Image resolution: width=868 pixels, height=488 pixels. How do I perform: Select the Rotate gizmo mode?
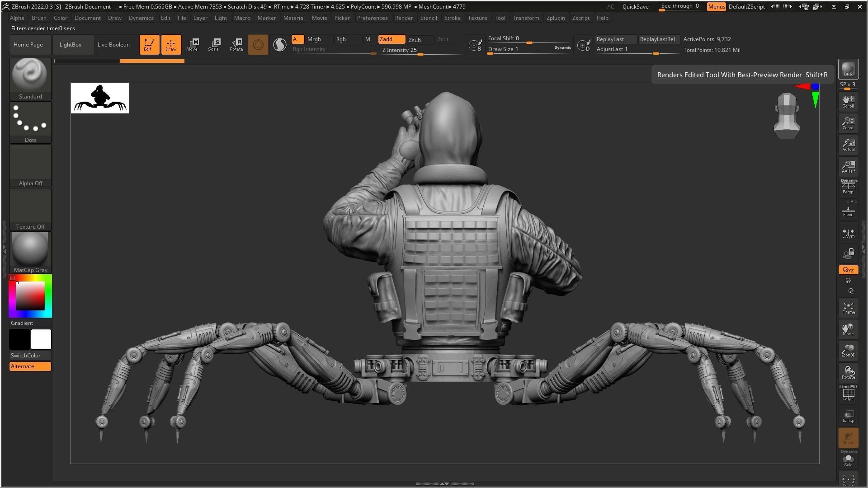click(236, 44)
